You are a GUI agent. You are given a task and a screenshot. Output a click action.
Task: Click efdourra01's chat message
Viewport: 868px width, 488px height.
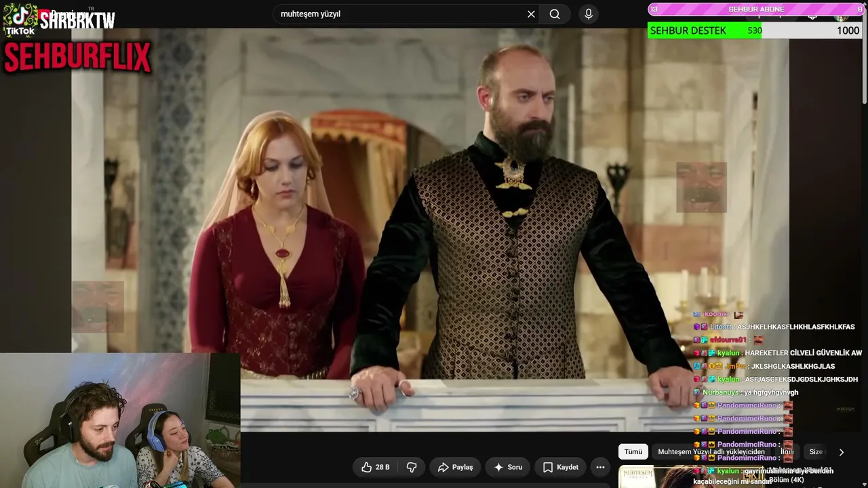(728, 340)
